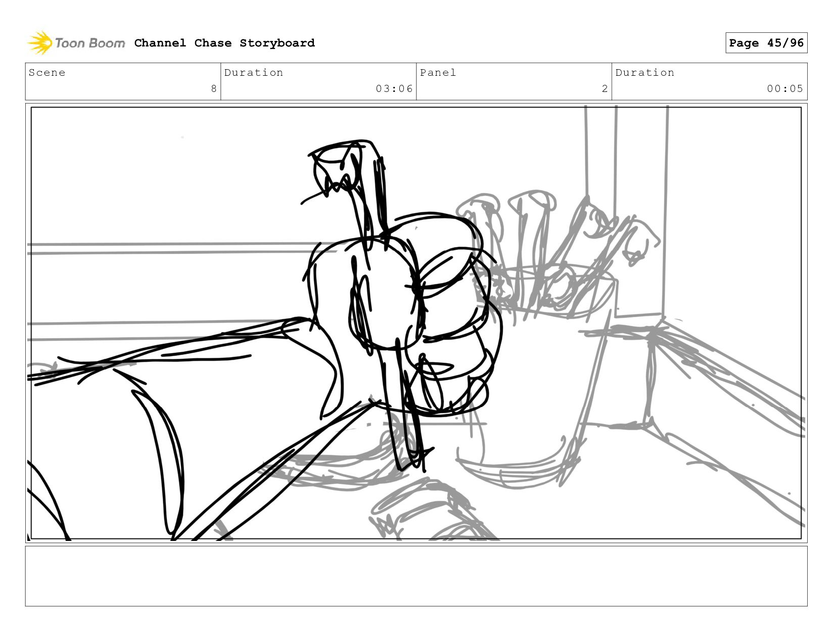Select the panel number '2'

click(x=605, y=89)
